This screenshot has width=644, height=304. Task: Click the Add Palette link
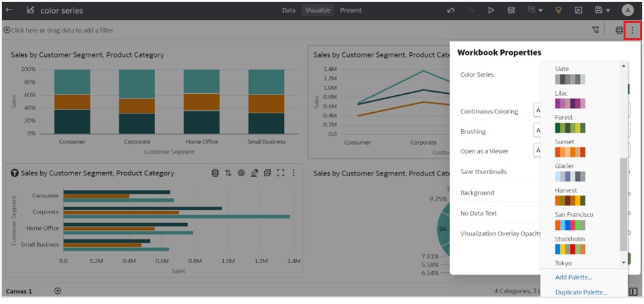[573, 277]
